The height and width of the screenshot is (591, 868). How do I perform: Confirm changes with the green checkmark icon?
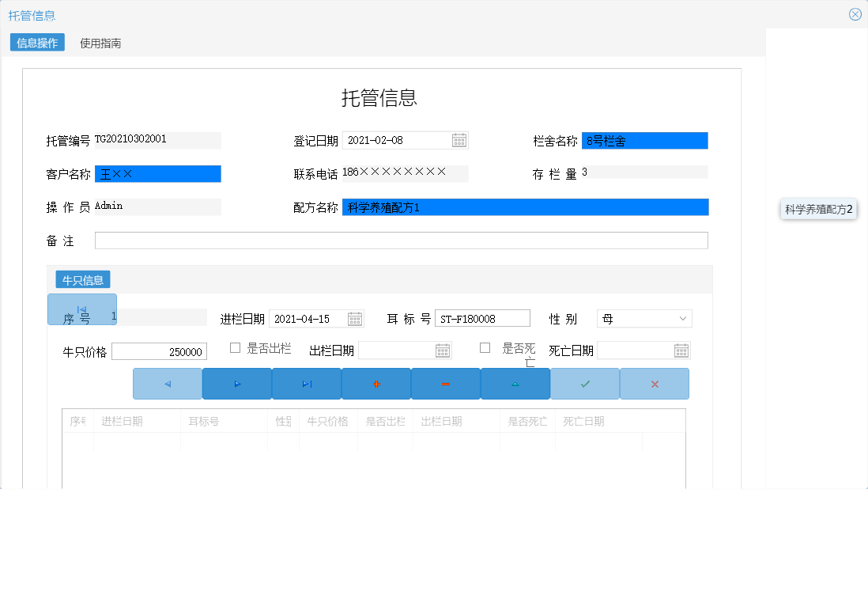[x=584, y=384]
